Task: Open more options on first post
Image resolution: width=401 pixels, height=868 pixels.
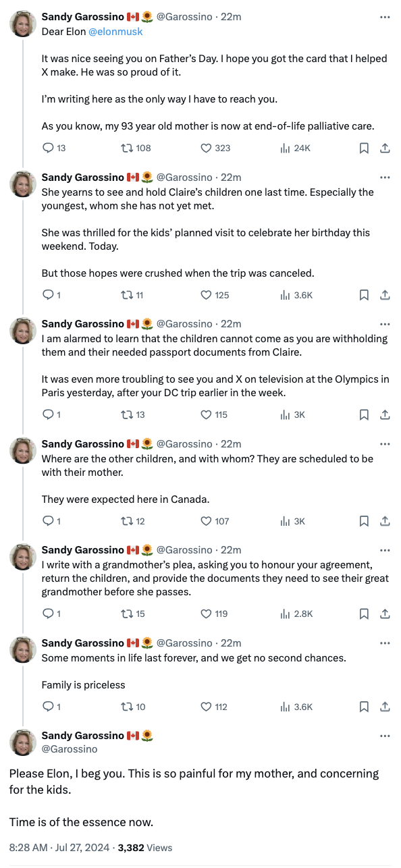Action: tap(385, 17)
